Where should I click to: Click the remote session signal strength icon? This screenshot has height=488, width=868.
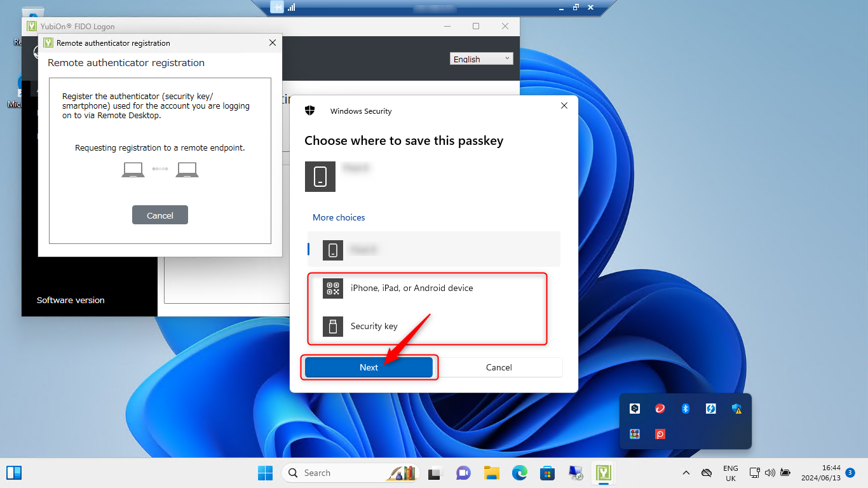(292, 7)
